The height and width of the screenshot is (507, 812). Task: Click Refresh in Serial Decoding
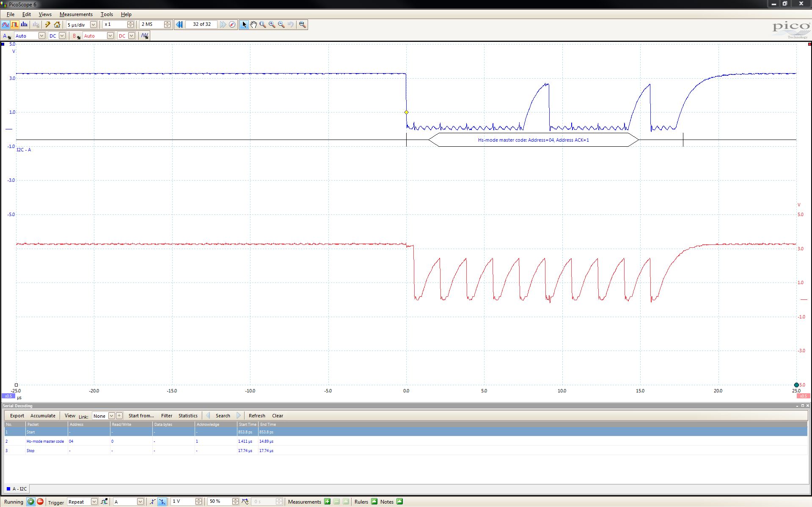(x=257, y=416)
